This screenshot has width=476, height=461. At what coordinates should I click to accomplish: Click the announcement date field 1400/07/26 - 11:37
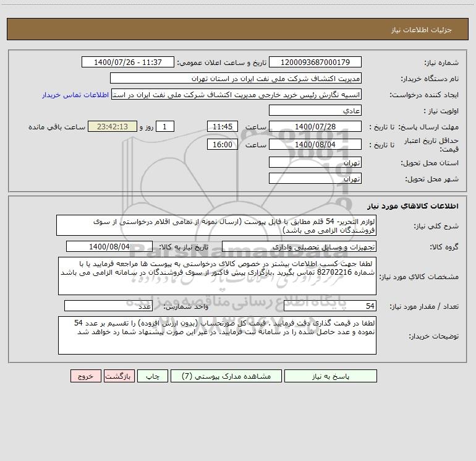128,62
